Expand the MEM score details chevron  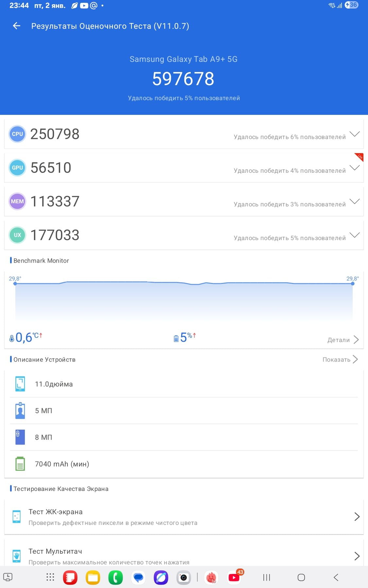[355, 201]
